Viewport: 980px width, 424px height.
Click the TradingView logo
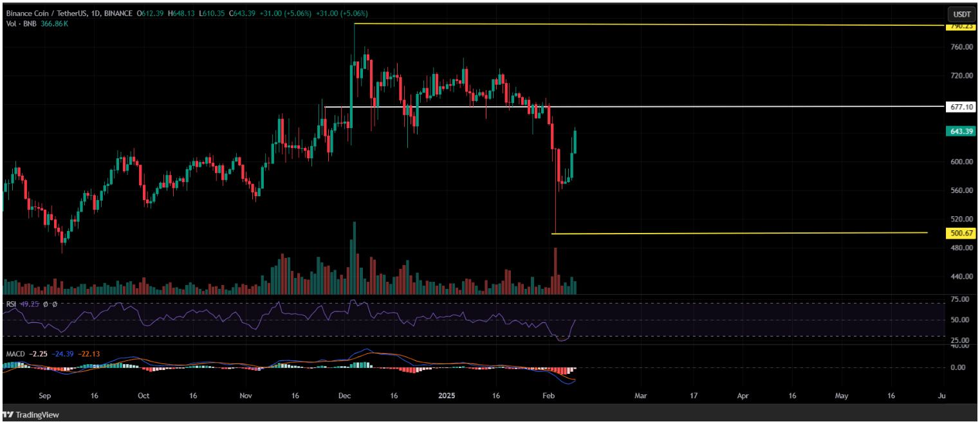32,415
